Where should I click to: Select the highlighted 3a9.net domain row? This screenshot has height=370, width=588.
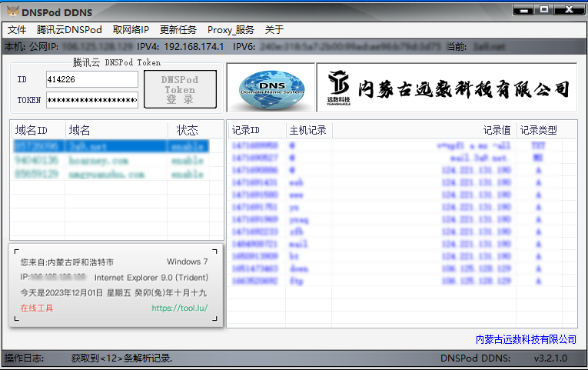click(111, 146)
